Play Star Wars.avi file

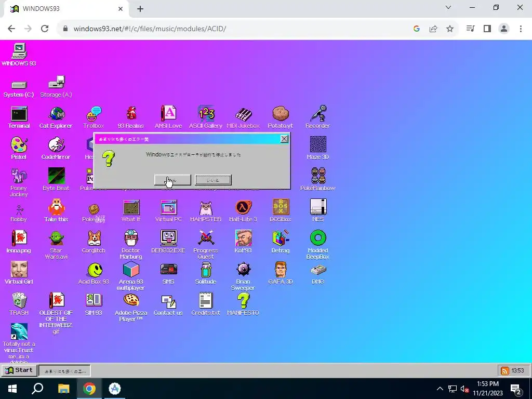(56, 245)
